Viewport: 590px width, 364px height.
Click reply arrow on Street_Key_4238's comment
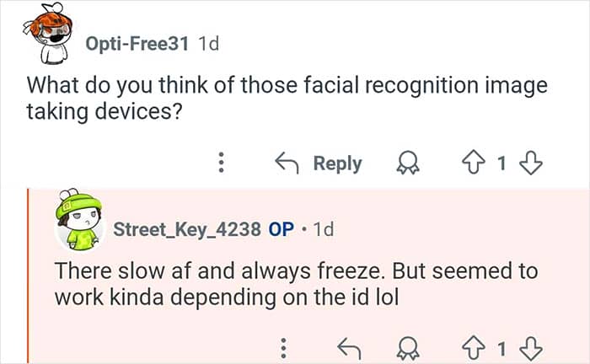point(347,347)
